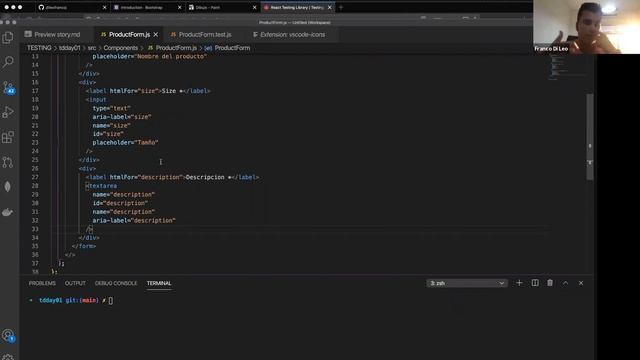Click placeholder="Nombre del producto" code line
640x360 pixels.
click(149, 56)
